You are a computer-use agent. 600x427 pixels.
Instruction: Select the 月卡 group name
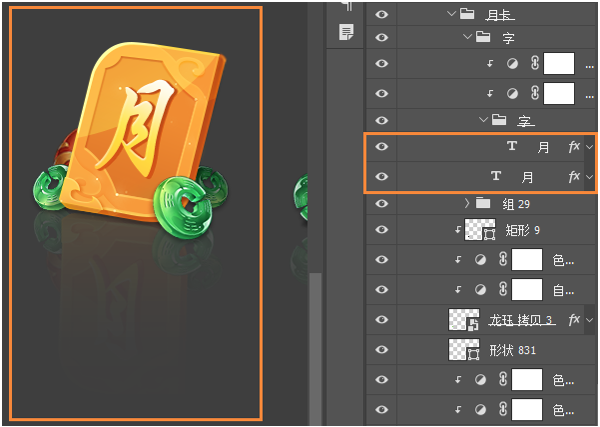click(x=500, y=15)
